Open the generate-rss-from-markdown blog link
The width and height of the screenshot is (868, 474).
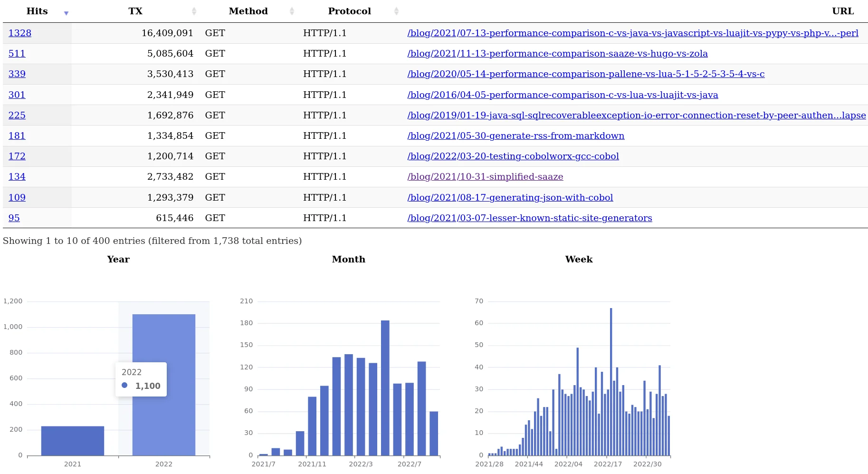tap(515, 136)
